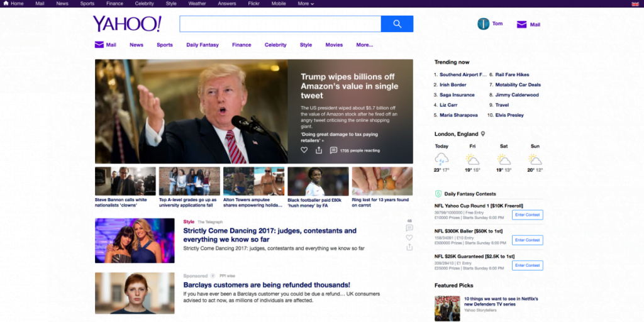Screen dimensions: 644x322
Task: Click the London location pin icon
Action: click(x=483, y=134)
